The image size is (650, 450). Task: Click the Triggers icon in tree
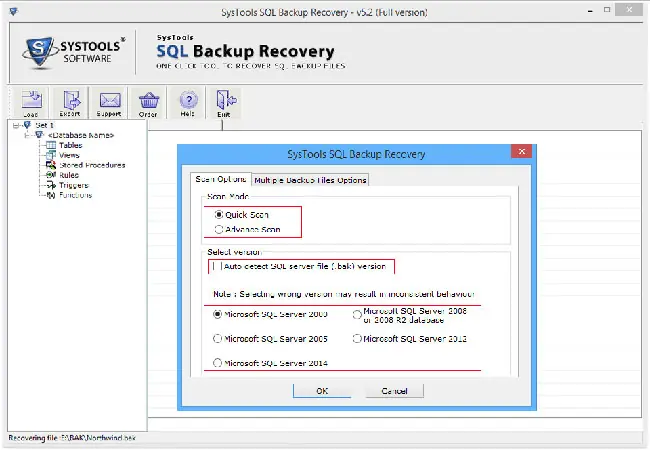point(51,185)
